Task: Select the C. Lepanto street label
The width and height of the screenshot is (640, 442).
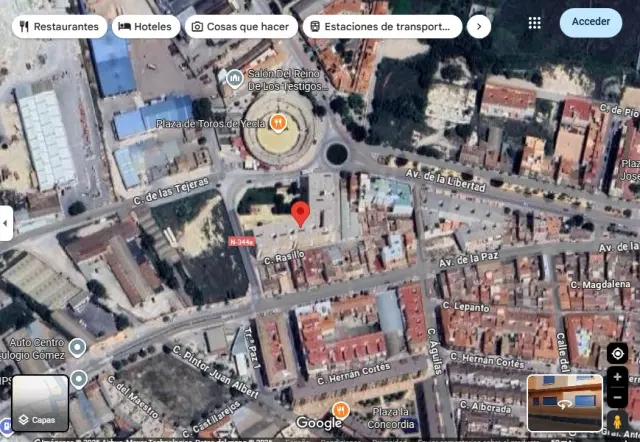Action: (x=466, y=307)
